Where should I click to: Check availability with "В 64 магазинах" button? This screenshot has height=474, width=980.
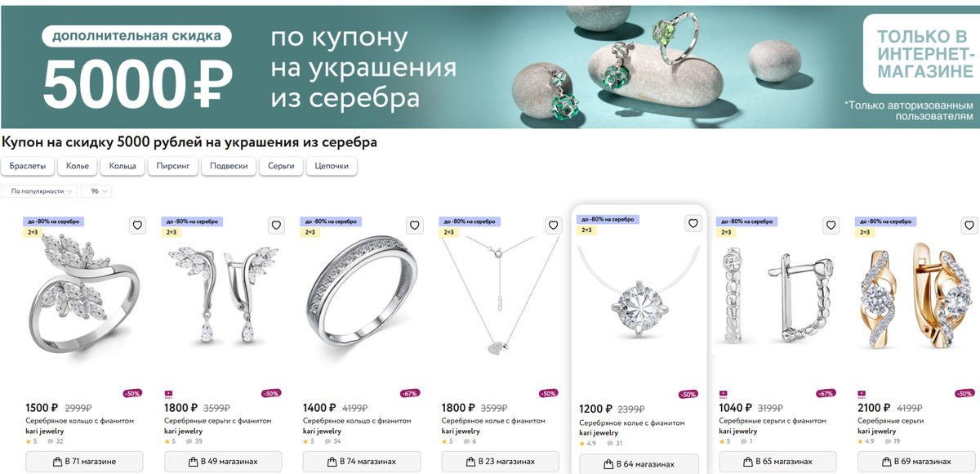639,463
